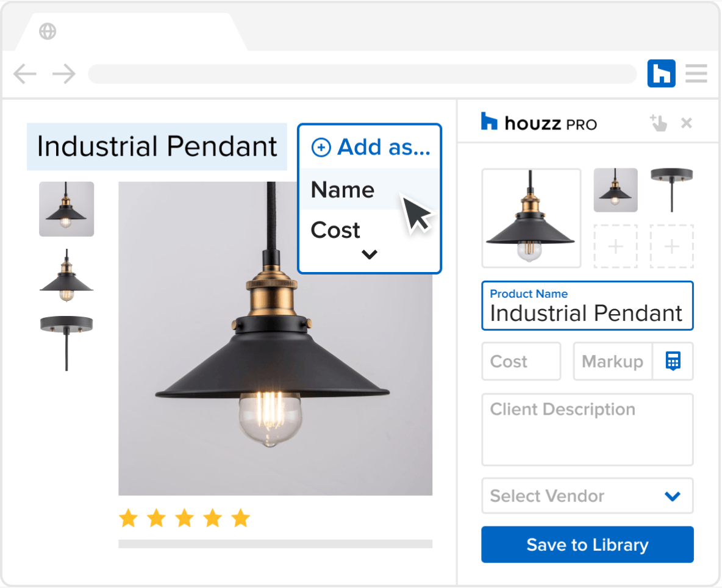Viewport: 722px width, 588px height.
Task: Open the browser hamburger menu
Action: (696, 74)
